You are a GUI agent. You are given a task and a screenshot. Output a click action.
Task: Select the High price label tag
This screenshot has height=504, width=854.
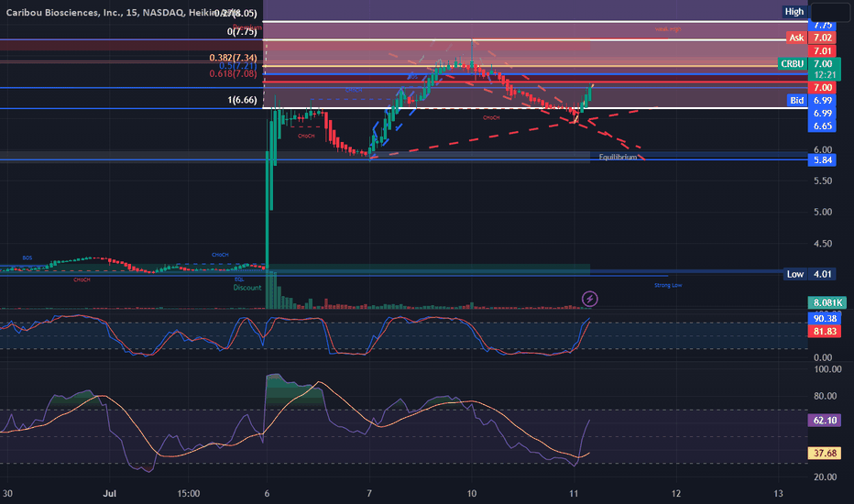pos(794,11)
